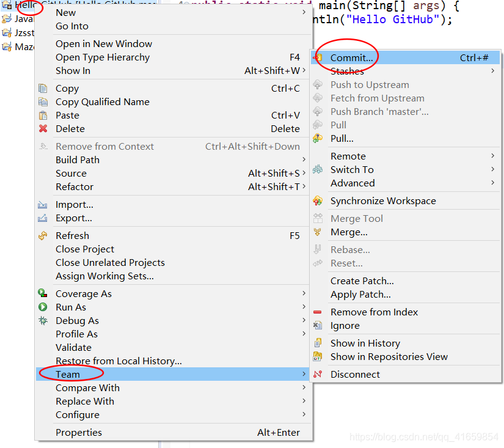The height and width of the screenshot is (448, 504).
Task: Choose Restore from Local History...
Action: pos(172,361)
